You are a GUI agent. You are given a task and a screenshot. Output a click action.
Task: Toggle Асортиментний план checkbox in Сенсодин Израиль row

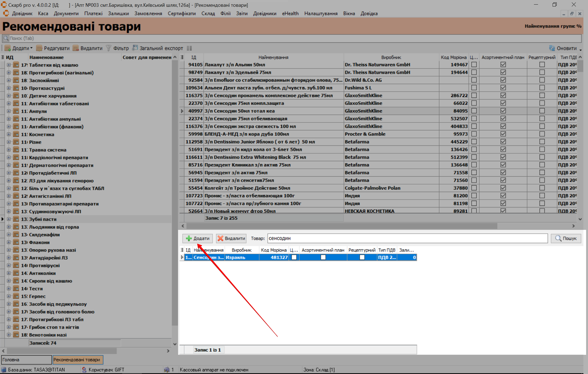tap(323, 257)
